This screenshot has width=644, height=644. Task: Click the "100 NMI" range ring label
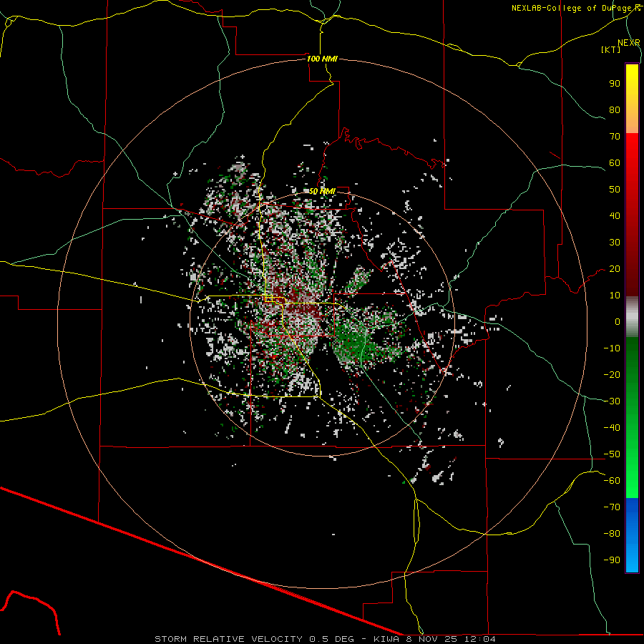click(x=322, y=59)
